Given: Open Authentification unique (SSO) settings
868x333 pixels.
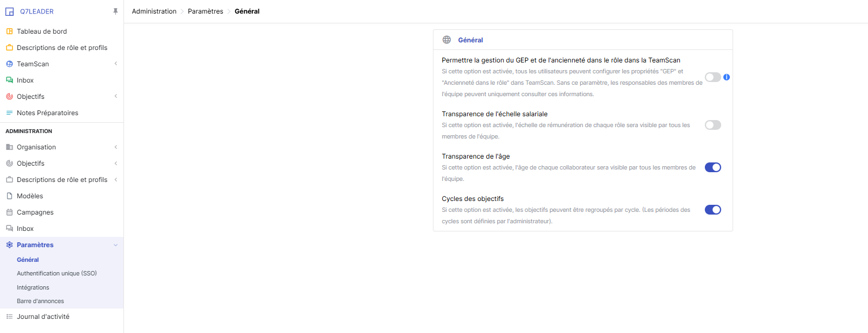Looking at the screenshot, I should [x=57, y=273].
